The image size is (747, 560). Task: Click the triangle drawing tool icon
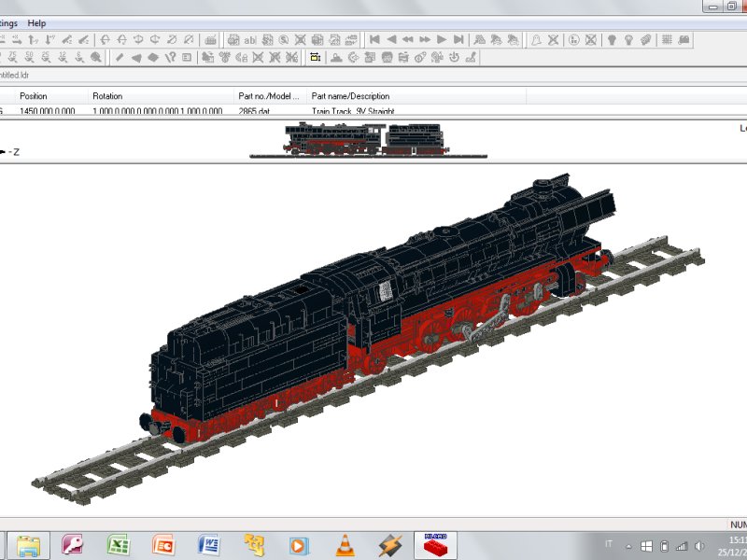coord(135,58)
